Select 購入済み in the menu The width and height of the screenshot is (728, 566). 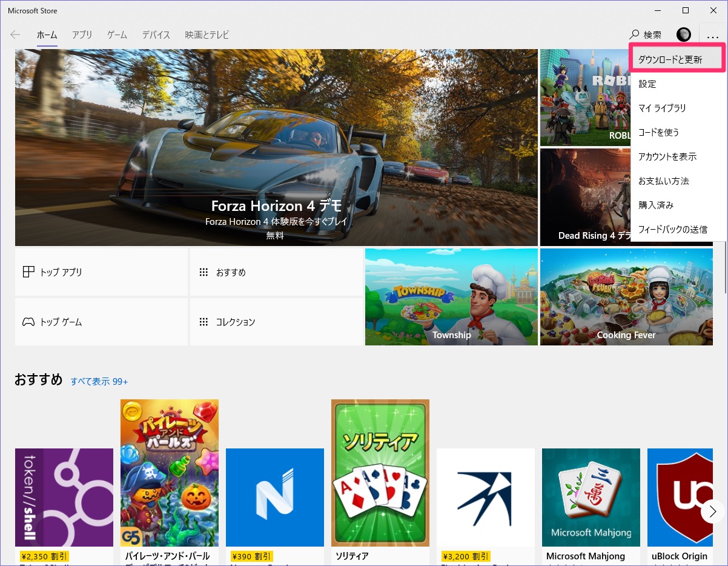pyautogui.click(x=678, y=205)
